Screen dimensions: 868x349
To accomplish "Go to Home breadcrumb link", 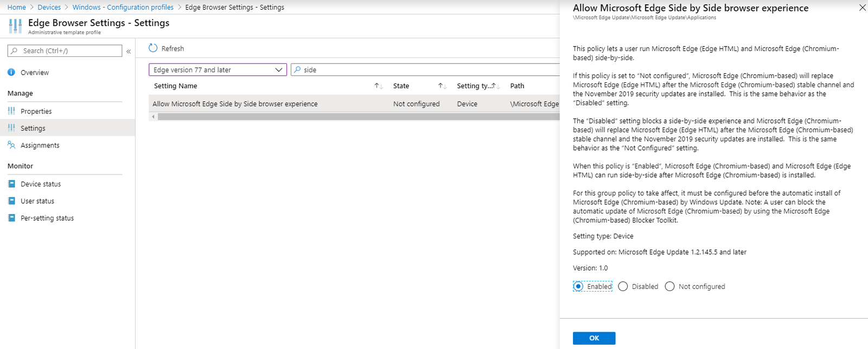I will pyautogui.click(x=17, y=7).
